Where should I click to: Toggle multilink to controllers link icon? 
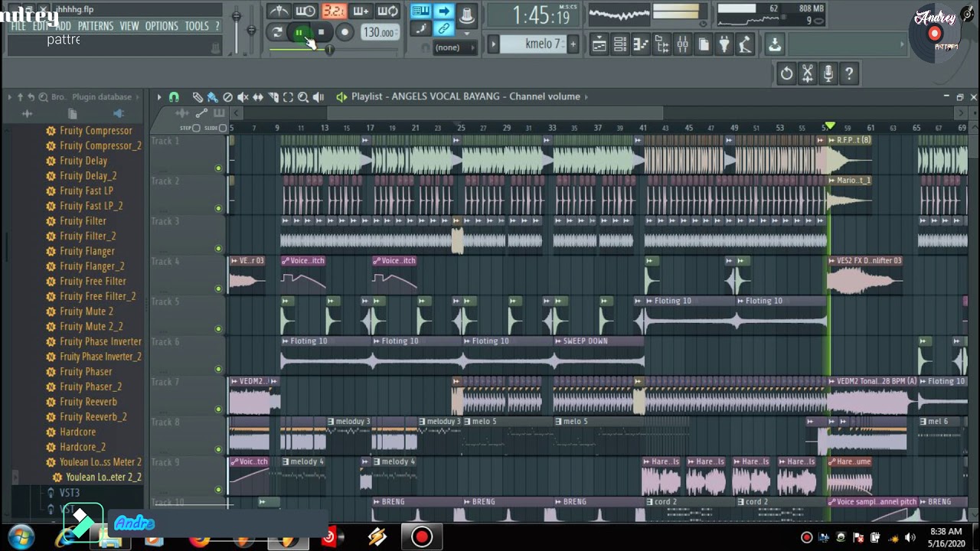click(x=443, y=29)
